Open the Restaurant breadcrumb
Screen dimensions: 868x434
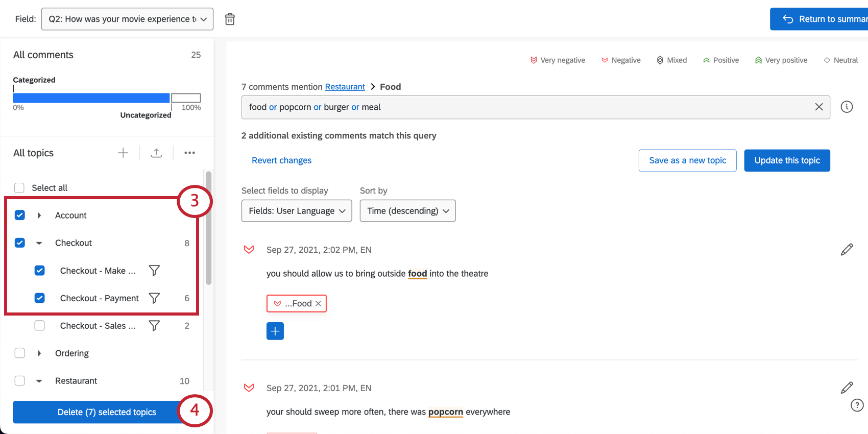point(345,86)
